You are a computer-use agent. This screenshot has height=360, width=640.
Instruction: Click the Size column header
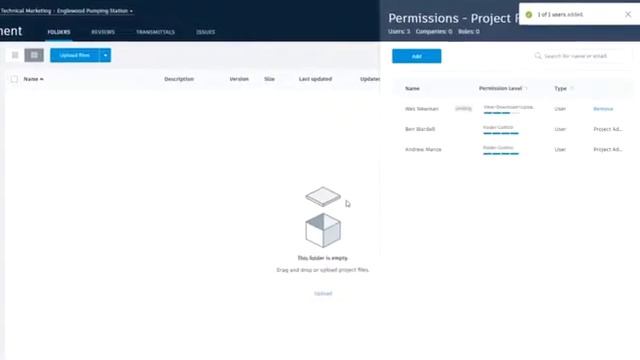[269, 79]
